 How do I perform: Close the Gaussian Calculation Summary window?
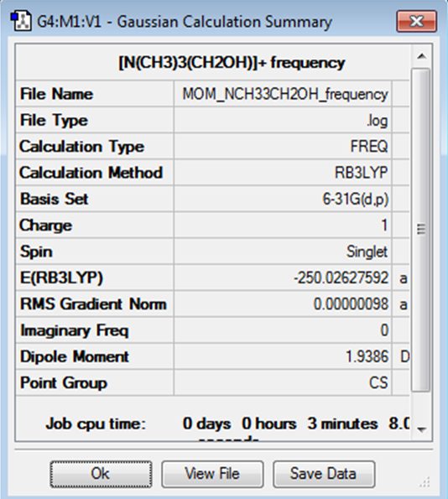pos(416,21)
